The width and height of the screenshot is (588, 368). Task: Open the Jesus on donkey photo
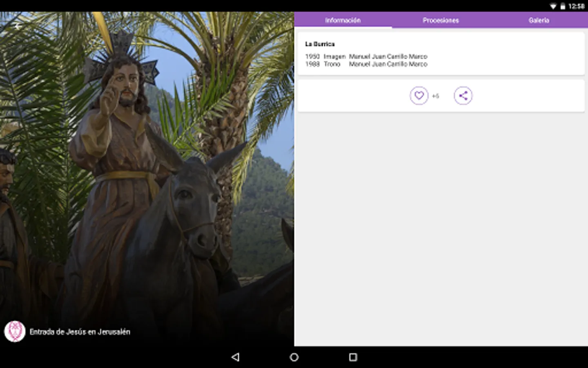[147, 179]
